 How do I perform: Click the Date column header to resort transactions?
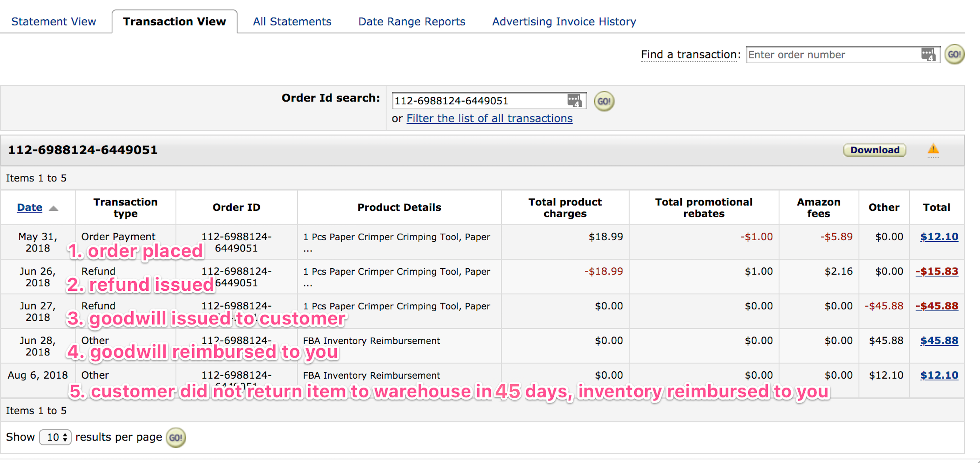click(x=30, y=207)
